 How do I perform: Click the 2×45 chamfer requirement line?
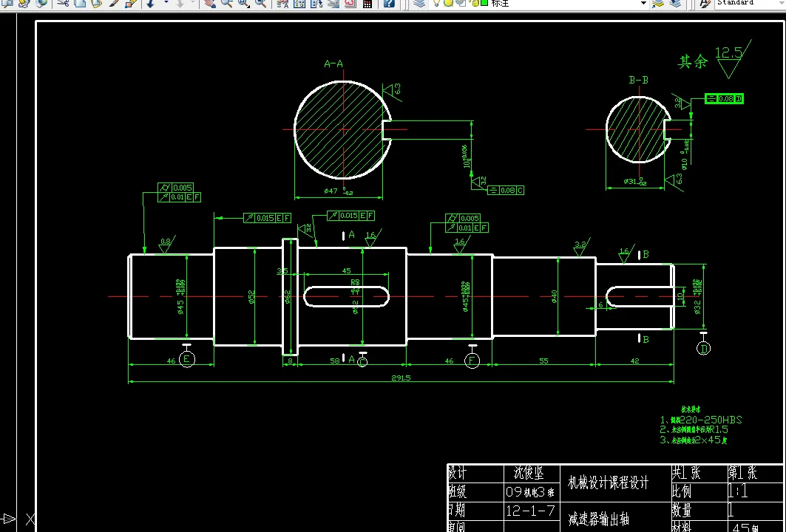694,440
